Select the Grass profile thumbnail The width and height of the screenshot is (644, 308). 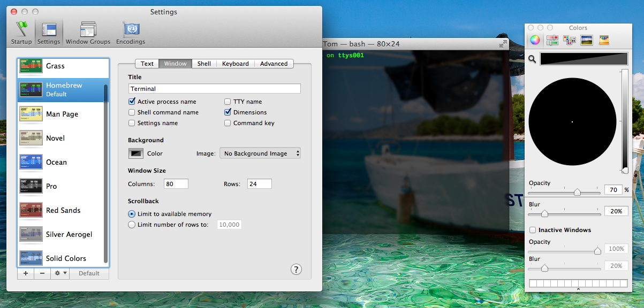point(31,66)
